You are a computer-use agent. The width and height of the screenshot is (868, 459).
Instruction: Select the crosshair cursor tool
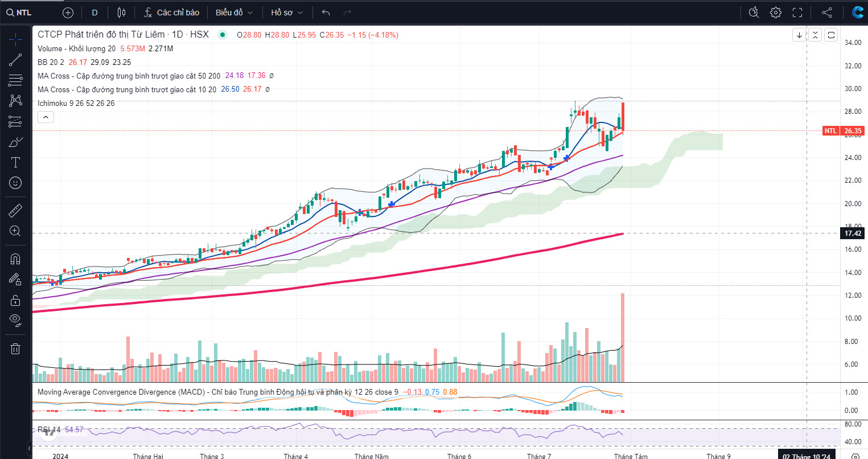click(15, 39)
